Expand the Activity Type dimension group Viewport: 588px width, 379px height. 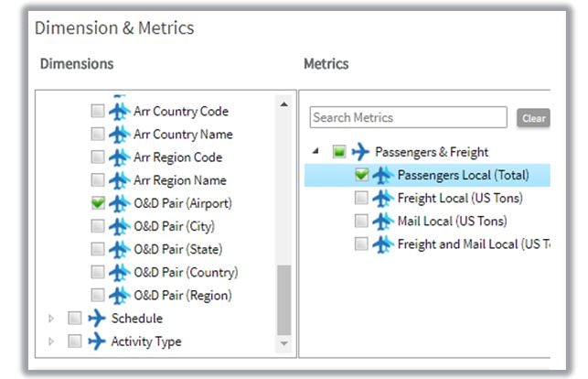point(51,341)
